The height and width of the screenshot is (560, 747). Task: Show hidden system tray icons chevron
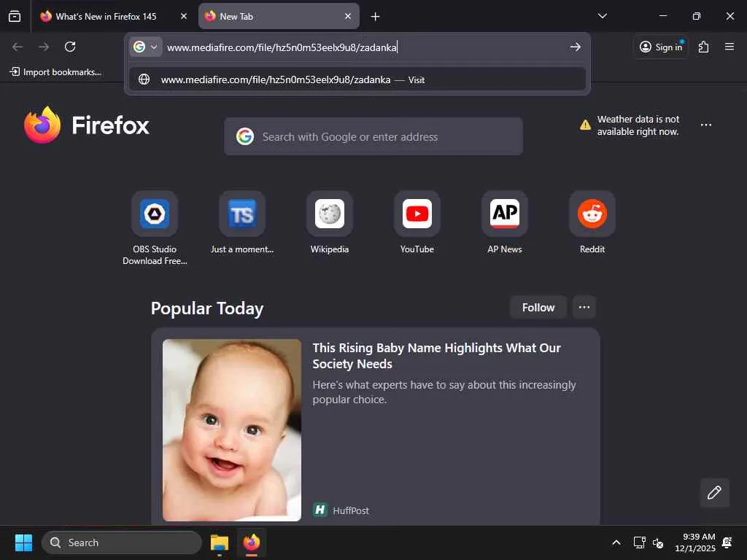pos(616,542)
